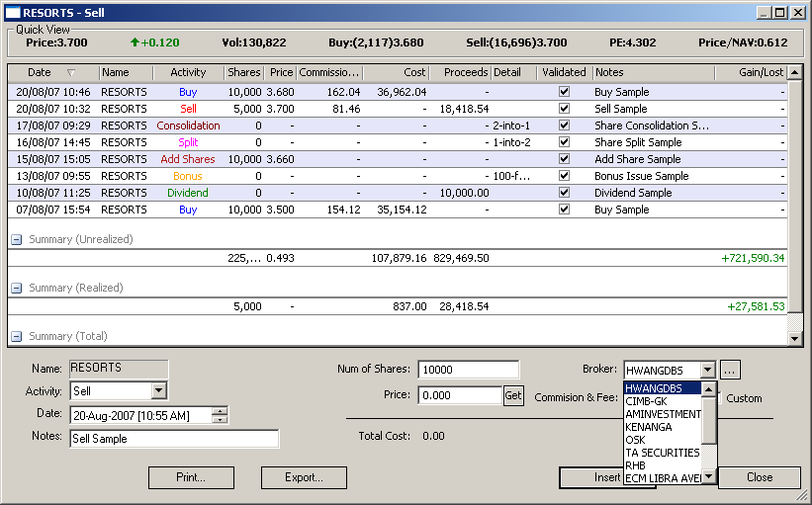
Task: Toggle Validated checkbox for 07/08/07 Buy Sample row
Action: click(564, 210)
